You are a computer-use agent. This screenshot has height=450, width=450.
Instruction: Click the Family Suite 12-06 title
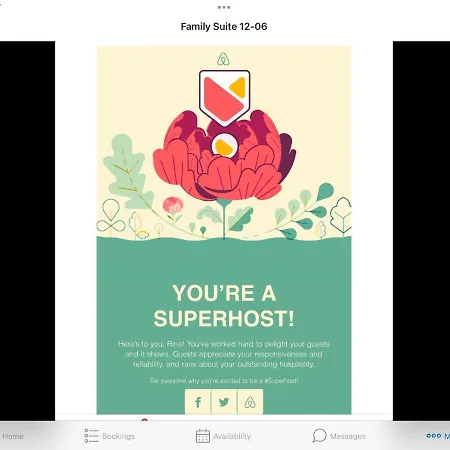pyautogui.click(x=224, y=26)
